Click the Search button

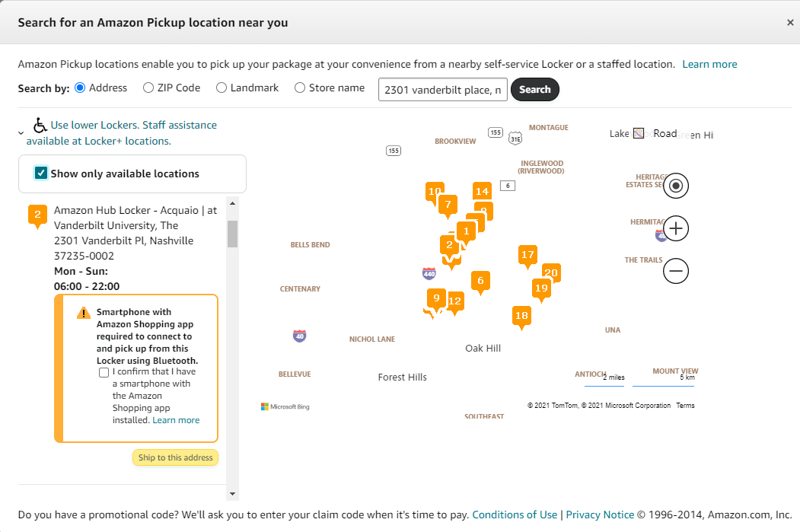(534, 89)
